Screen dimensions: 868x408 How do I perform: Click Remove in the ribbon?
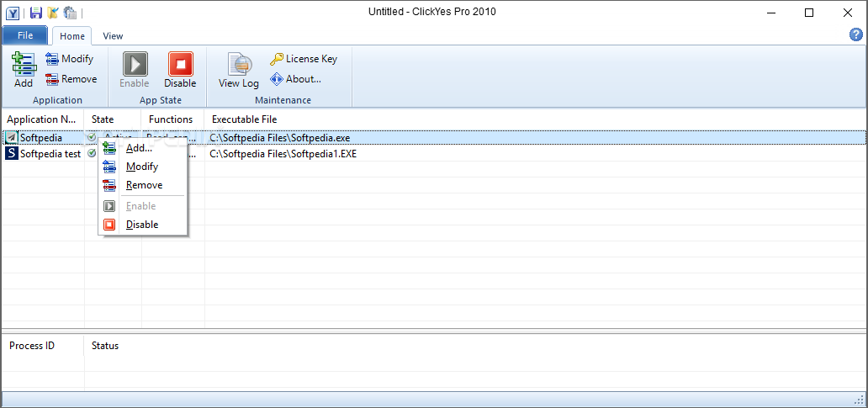click(71, 79)
